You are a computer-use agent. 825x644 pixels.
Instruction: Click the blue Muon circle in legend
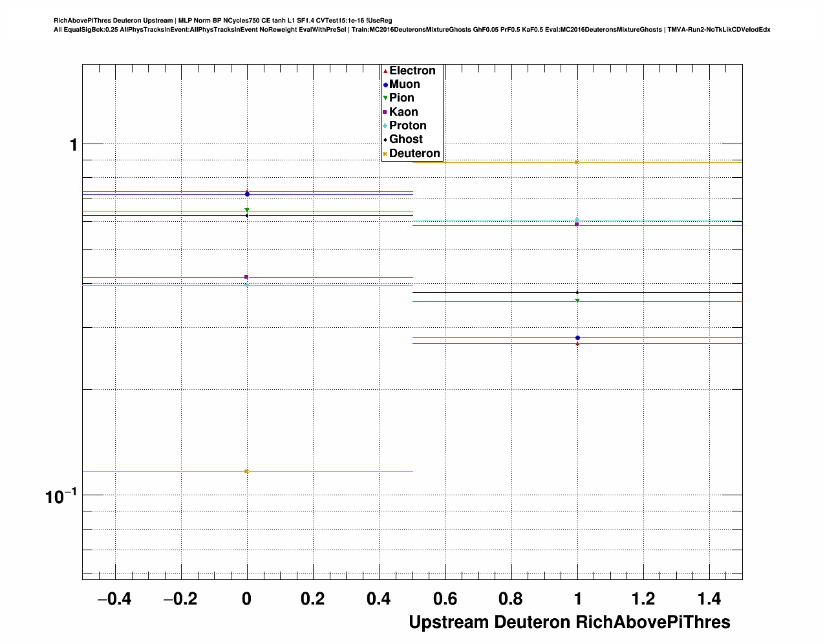[385, 85]
